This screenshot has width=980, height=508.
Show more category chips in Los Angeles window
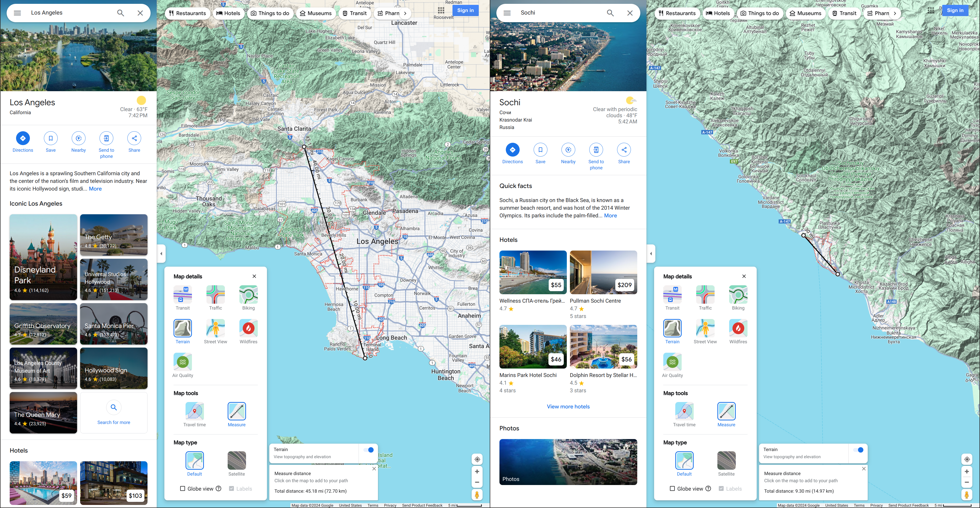pyautogui.click(x=405, y=13)
